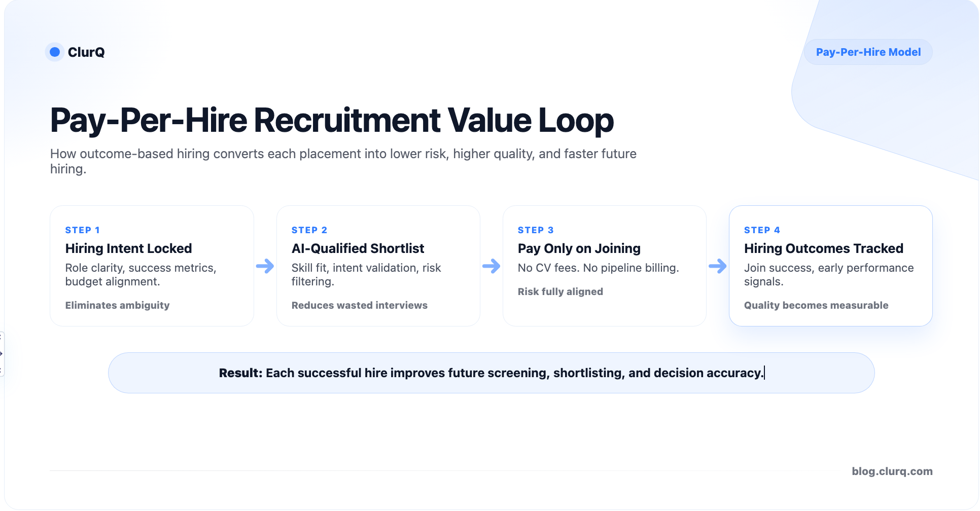980x511 pixels.
Task: Select the Hiring Intent Locked heading
Action: click(x=128, y=248)
